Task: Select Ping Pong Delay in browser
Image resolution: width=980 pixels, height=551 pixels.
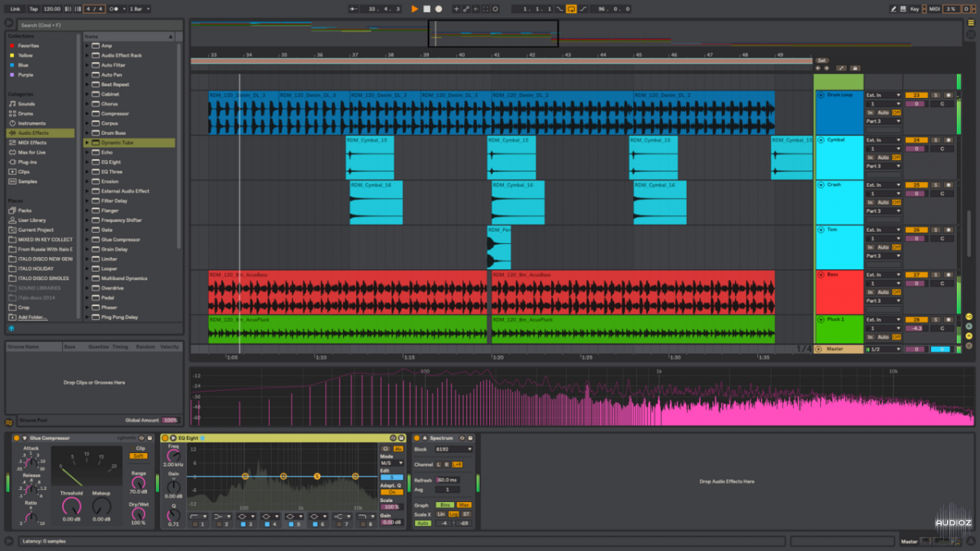Action: pyautogui.click(x=119, y=317)
